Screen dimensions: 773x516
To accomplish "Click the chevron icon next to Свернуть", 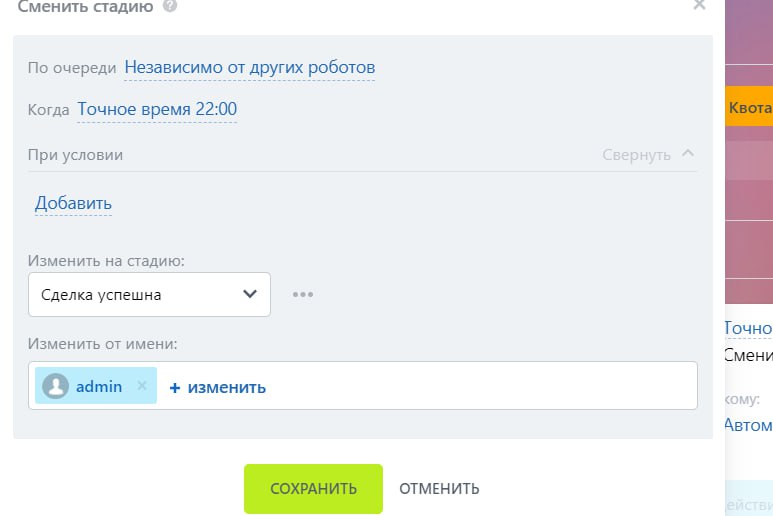I will click(x=687, y=154).
